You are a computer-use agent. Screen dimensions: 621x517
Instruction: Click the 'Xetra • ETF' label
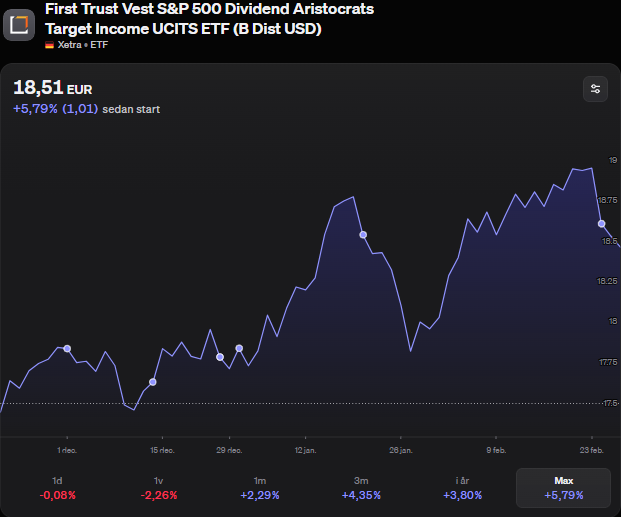pyautogui.click(x=83, y=45)
